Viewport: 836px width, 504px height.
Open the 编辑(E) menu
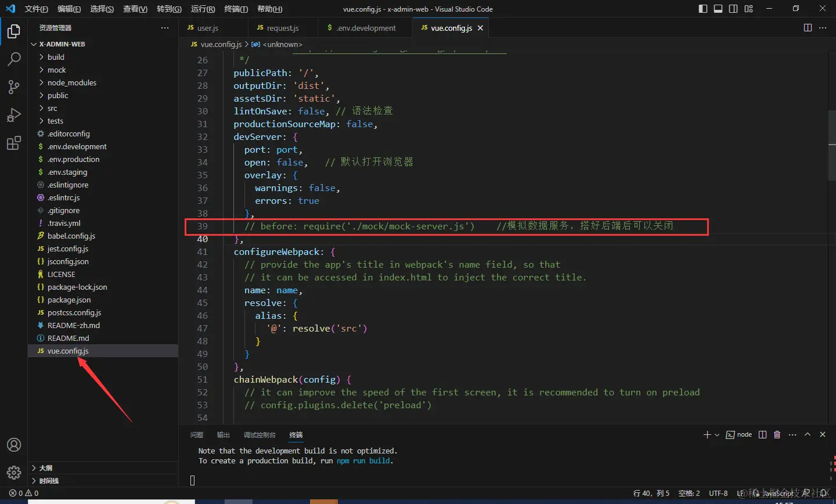coord(69,9)
